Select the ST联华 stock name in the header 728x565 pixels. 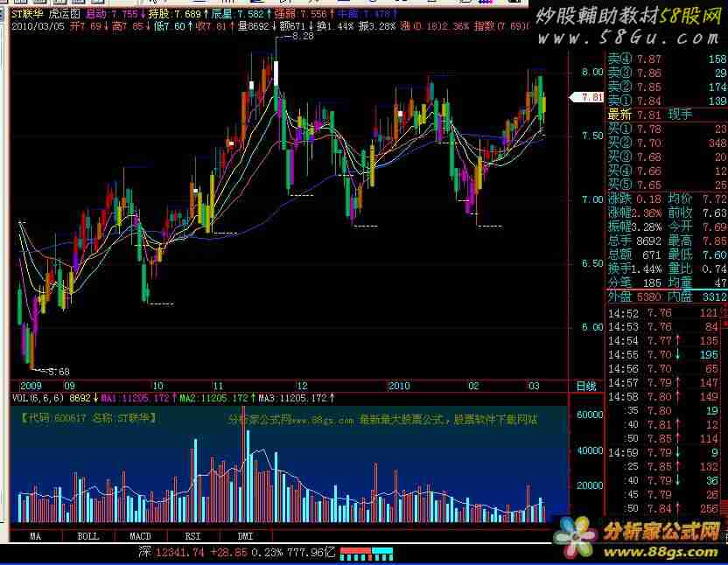pos(27,14)
